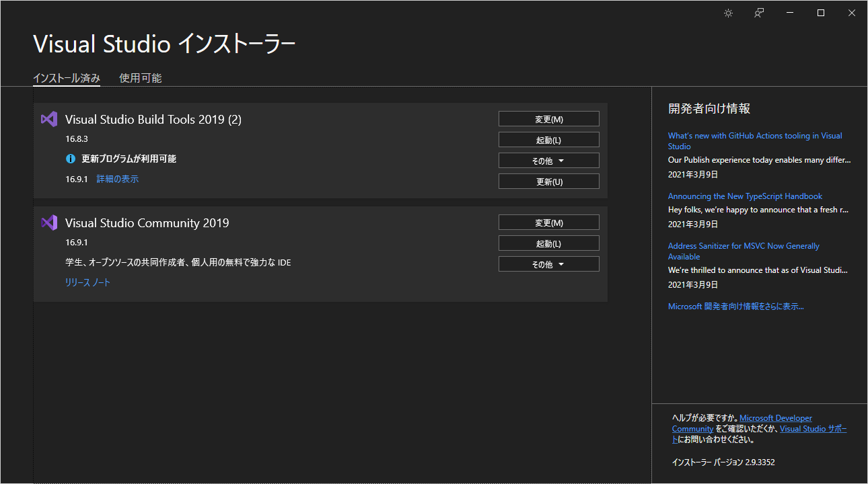
Task: Click 起動(L) for Build Tools 2019
Action: pyautogui.click(x=549, y=140)
